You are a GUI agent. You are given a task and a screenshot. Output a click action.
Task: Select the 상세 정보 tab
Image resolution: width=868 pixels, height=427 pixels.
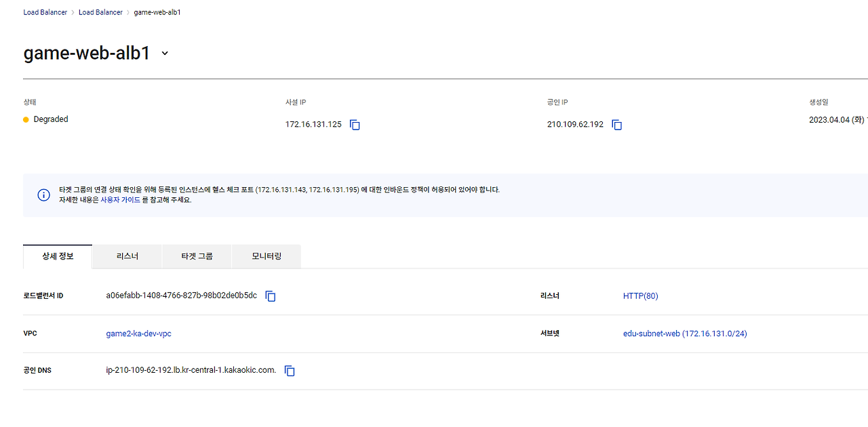click(x=58, y=256)
